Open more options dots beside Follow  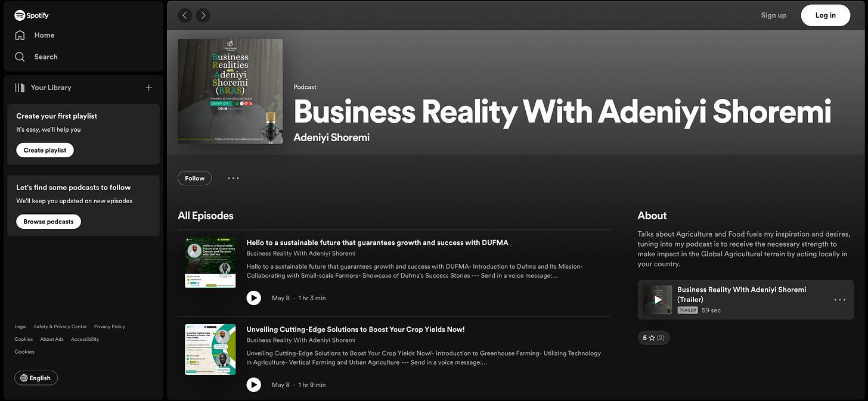233,178
